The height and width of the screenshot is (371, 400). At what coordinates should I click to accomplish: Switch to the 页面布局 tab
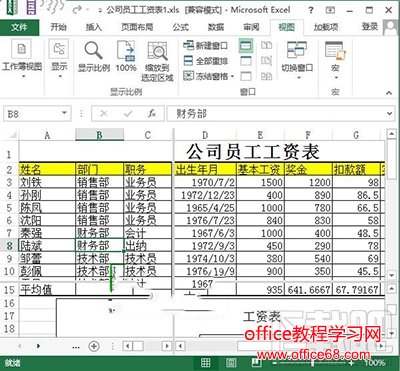click(137, 27)
